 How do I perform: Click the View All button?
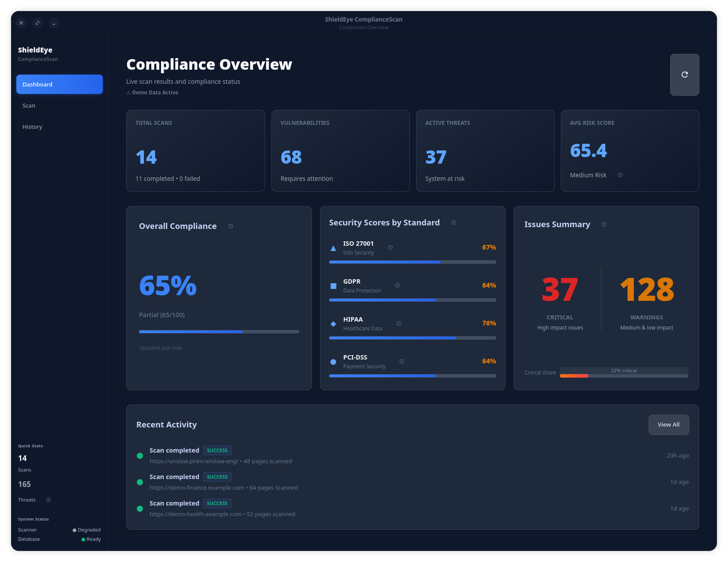pyautogui.click(x=668, y=424)
